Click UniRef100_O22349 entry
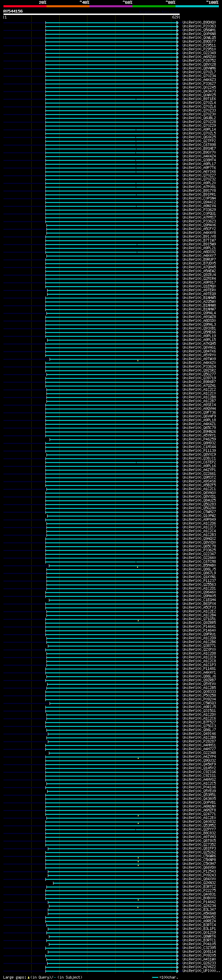This screenshot has height=980, width=222. click(x=199, y=53)
